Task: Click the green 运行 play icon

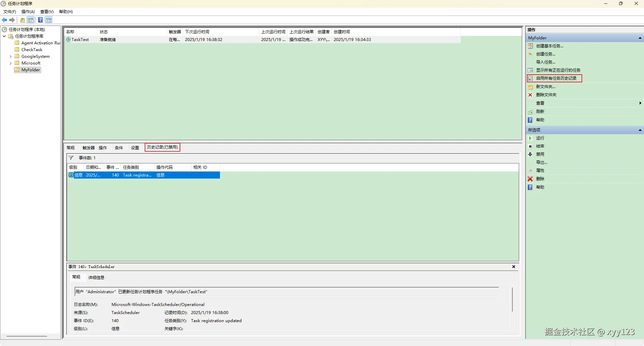Action: click(x=530, y=138)
